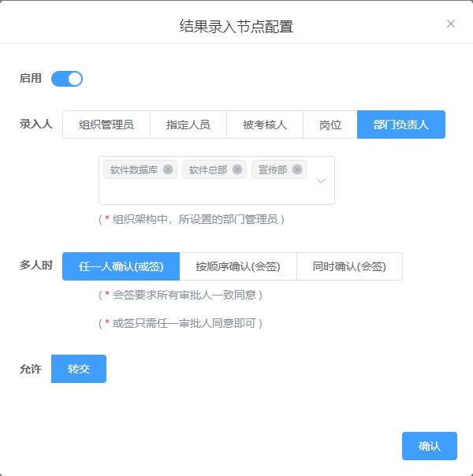
Task: Toggle the 启用 switch off
Action: [67, 78]
